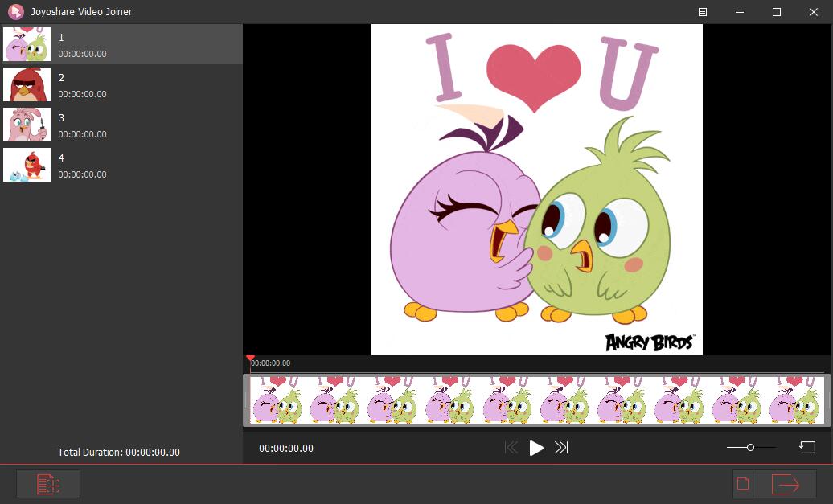Select video clip 2 in the list

pyautogui.click(x=121, y=84)
